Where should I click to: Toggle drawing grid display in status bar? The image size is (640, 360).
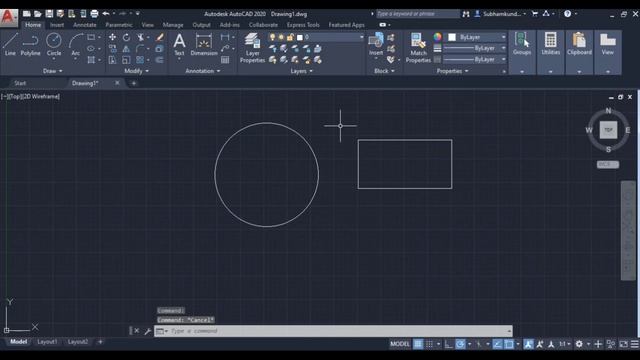pyautogui.click(x=418, y=344)
